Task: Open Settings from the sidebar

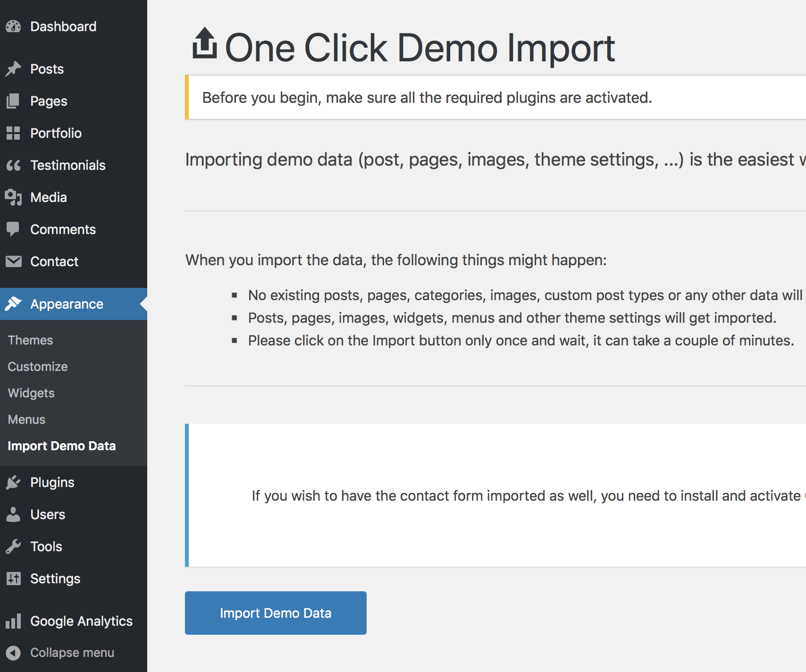Action: 55,579
